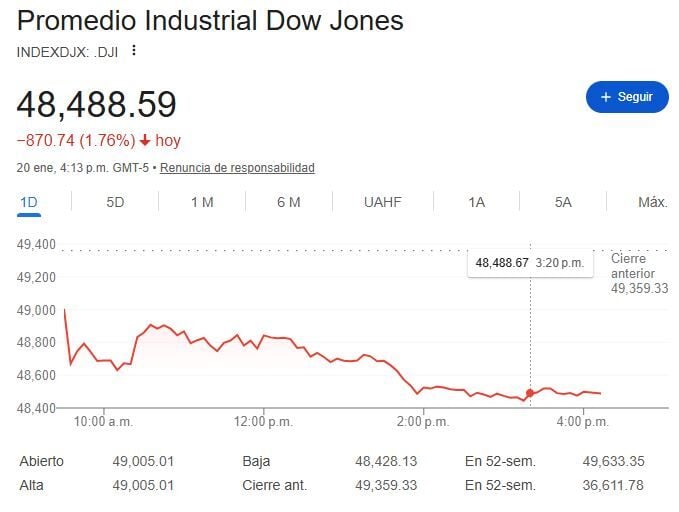
Task: Open the three-dot options menu beside INDEXDJX
Action: click(134, 51)
